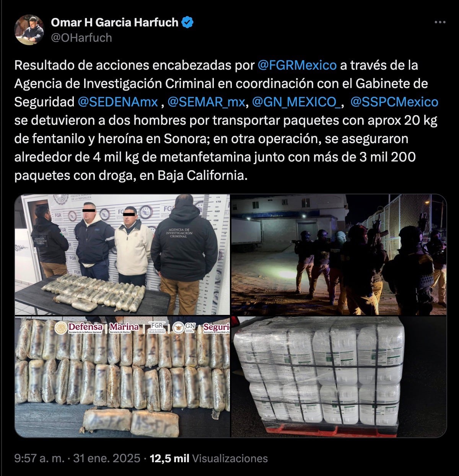Click the 9:57 a. m. timestamp

(39, 458)
